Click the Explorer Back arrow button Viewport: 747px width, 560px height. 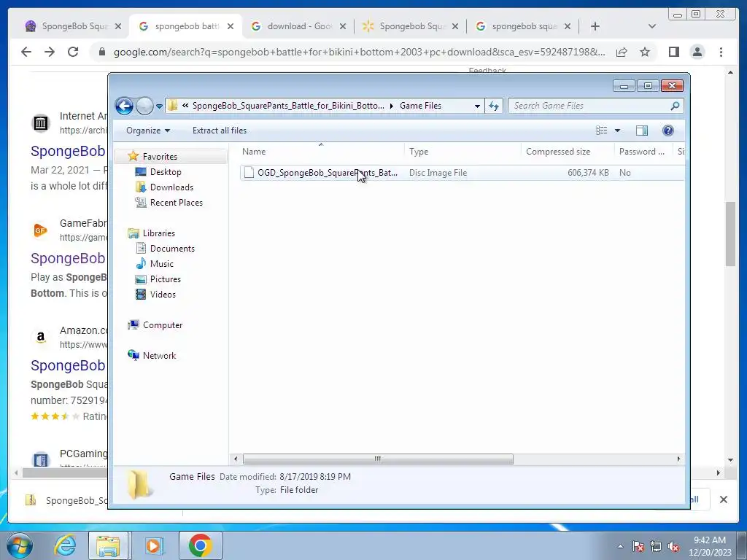[124, 106]
